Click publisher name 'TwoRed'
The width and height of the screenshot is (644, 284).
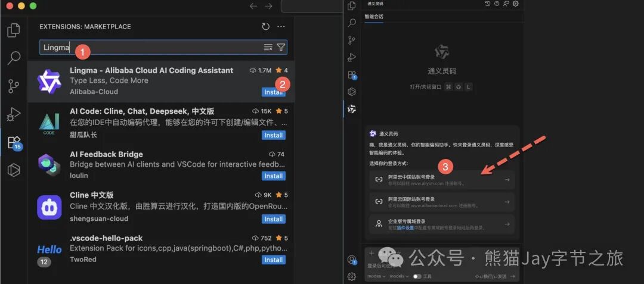[82, 260]
